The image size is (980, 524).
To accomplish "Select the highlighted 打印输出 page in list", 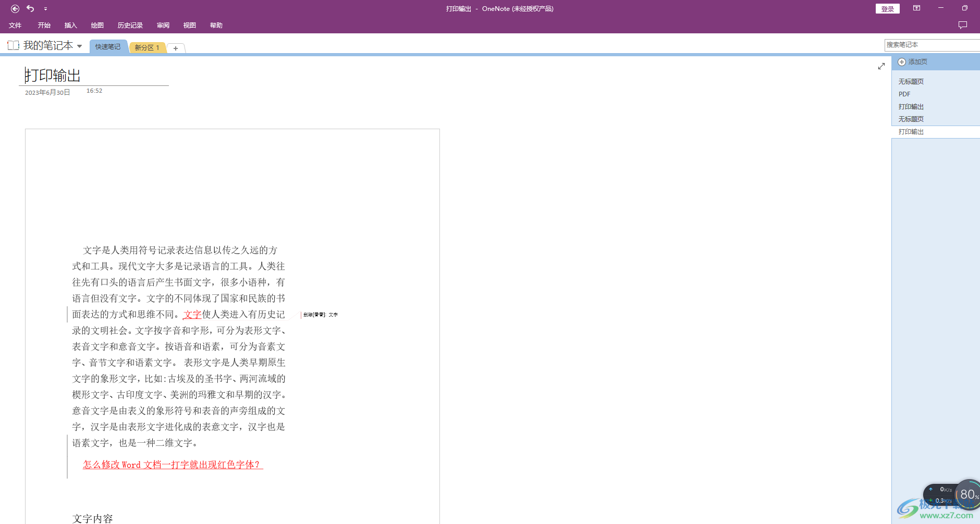I will coord(936,132).
